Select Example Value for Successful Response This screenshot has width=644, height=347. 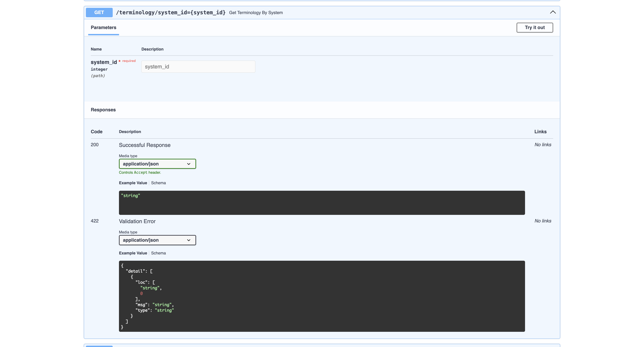click(133, 183)
